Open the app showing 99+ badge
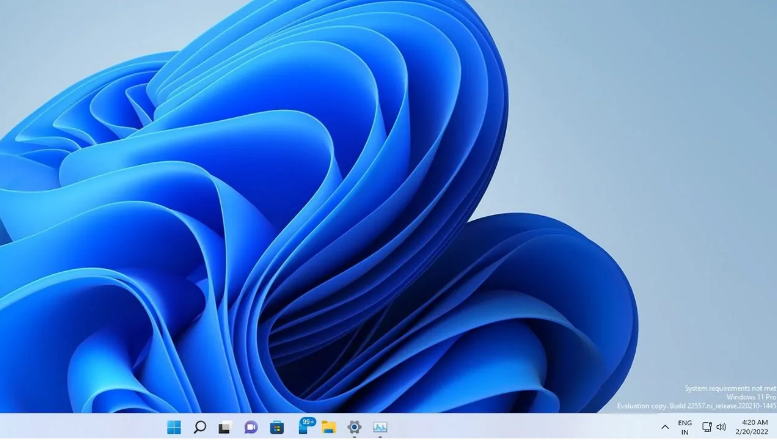 pyautogui.click(x=304, y=426)
